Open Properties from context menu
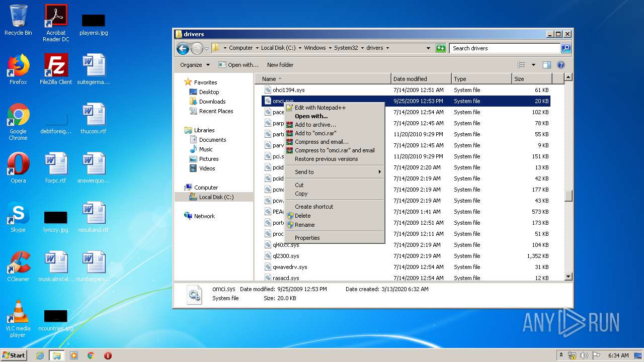644x362 pixels. pos(334,238)
